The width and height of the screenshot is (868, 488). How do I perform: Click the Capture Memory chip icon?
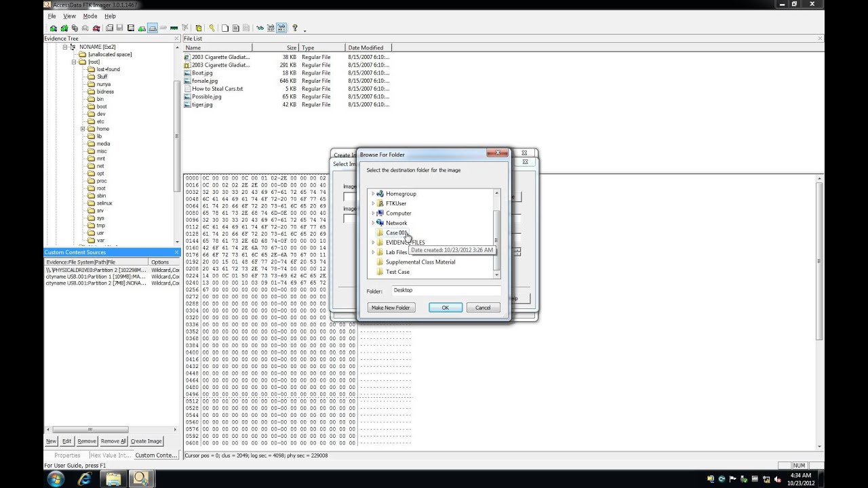(x=174, y=28)
